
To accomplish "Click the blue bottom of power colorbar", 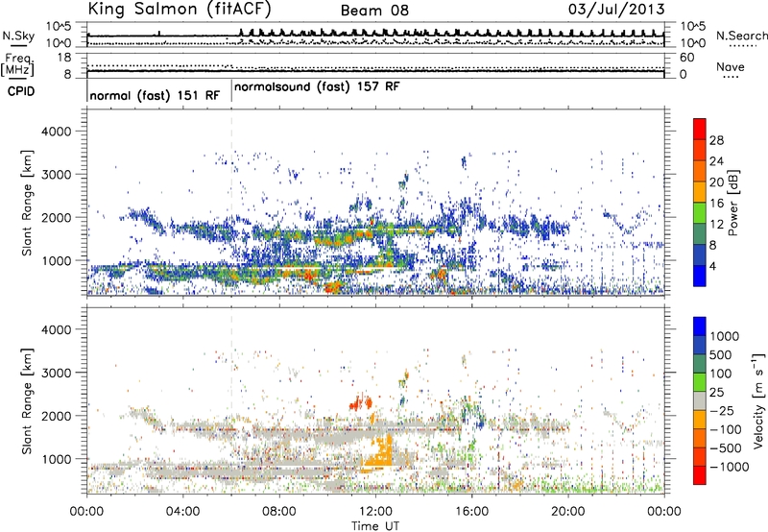I will [x=700, y=276].
